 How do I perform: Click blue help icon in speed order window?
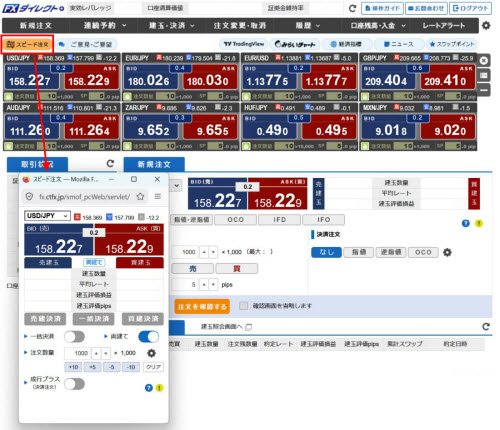click(x=149, y=388)
